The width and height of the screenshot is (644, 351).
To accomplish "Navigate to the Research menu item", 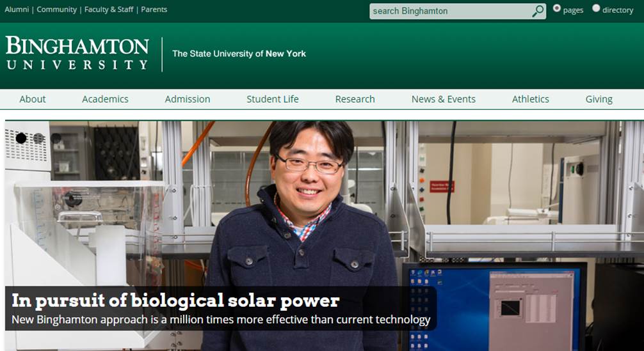I will pyautogui.click(x=355, y=99).
